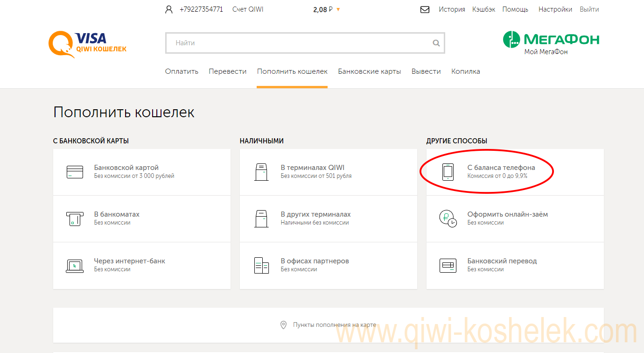644x353 pixels.
Task: Select В банкоматах top-up option
Action: [x=142, y=219]
